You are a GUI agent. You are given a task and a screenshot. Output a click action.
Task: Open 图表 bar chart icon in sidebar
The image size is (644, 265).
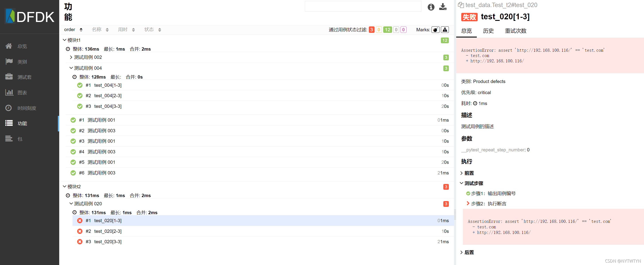[9, 92]
